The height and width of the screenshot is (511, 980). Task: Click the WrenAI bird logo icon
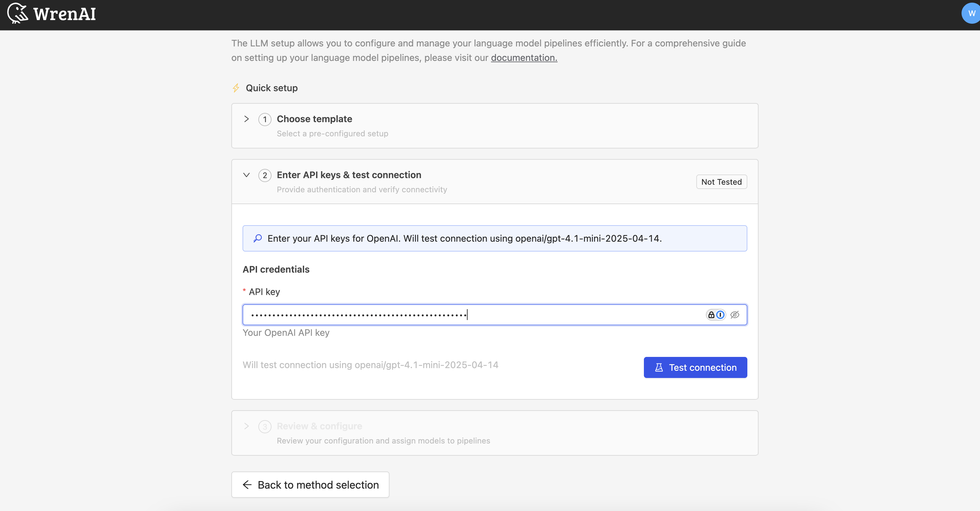pyautogui.click(x=17, y=13)
